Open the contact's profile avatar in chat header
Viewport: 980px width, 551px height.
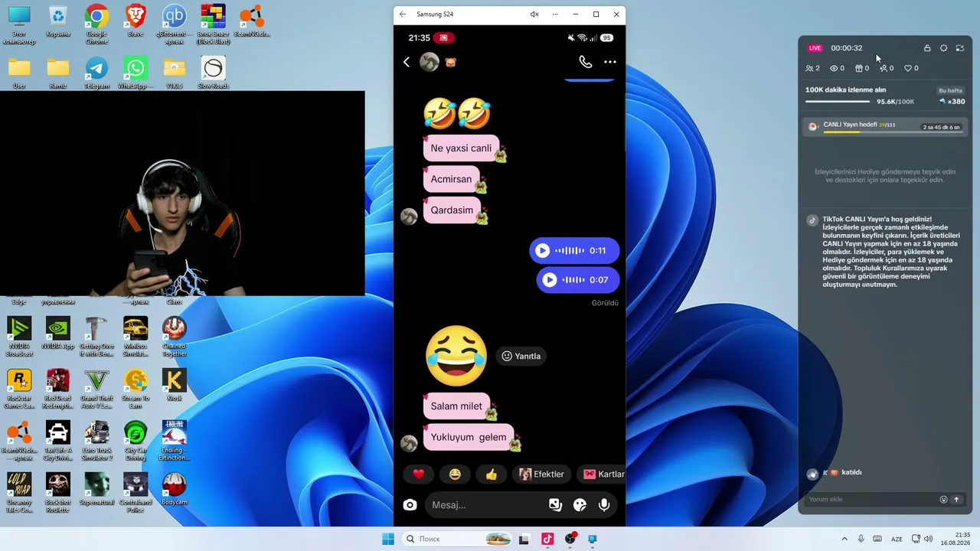pyautogui.click(x=430, y=62)
